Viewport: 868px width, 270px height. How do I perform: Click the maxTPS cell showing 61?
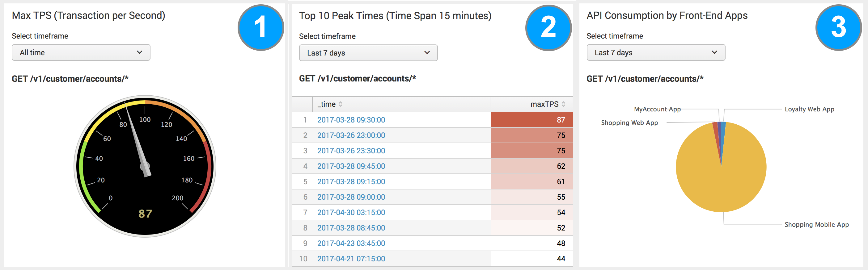tap(532, 182)
